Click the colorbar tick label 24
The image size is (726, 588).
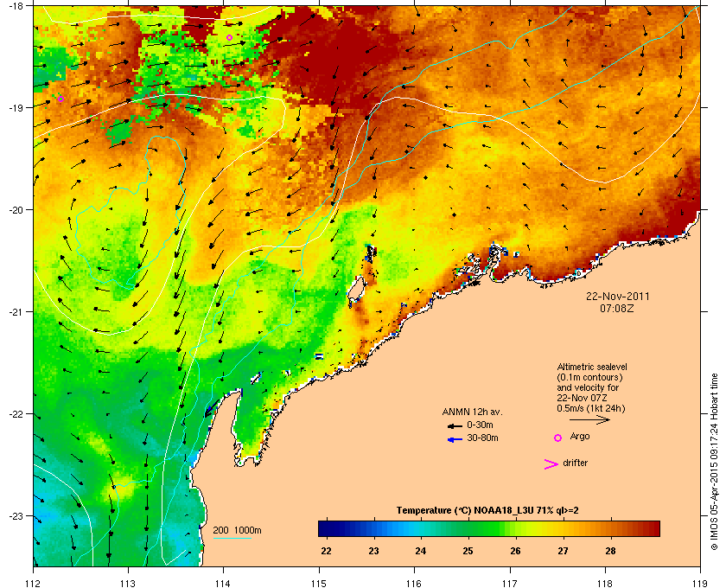click(420, 552)
